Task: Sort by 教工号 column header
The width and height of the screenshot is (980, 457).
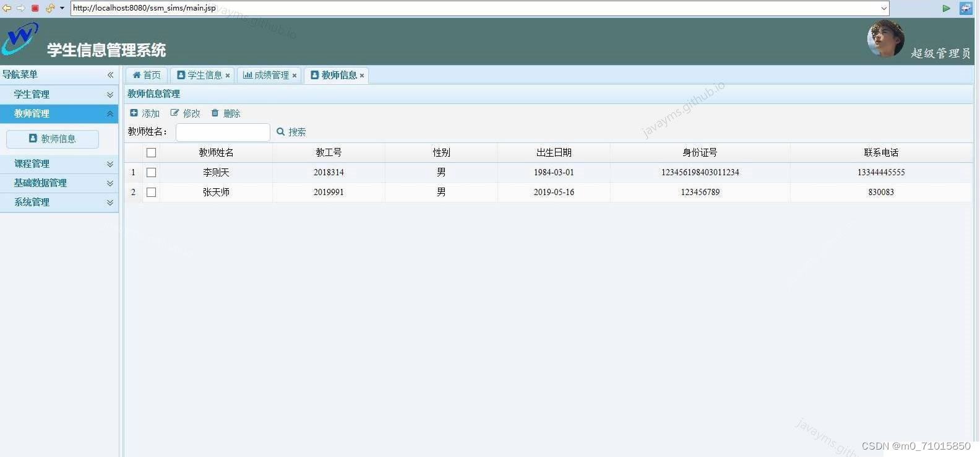Action: pyautogui.click(x=329, y=152)
